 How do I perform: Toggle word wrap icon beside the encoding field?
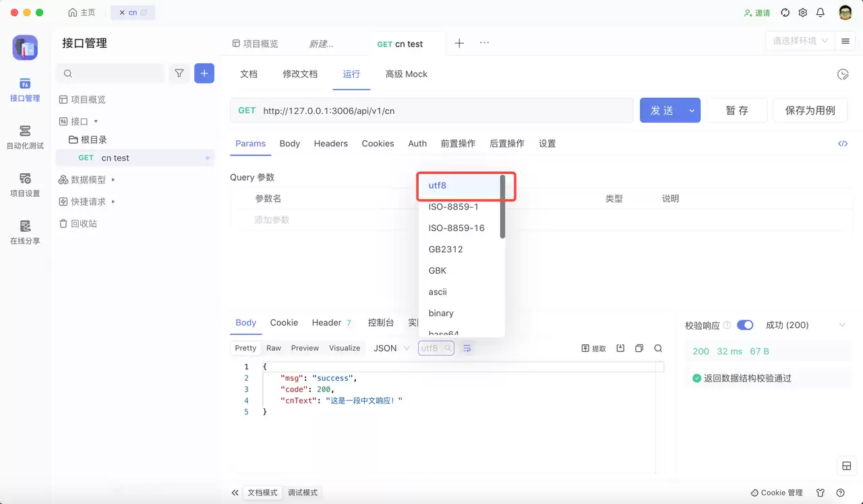pyautogui.click(x=467, y=348)
